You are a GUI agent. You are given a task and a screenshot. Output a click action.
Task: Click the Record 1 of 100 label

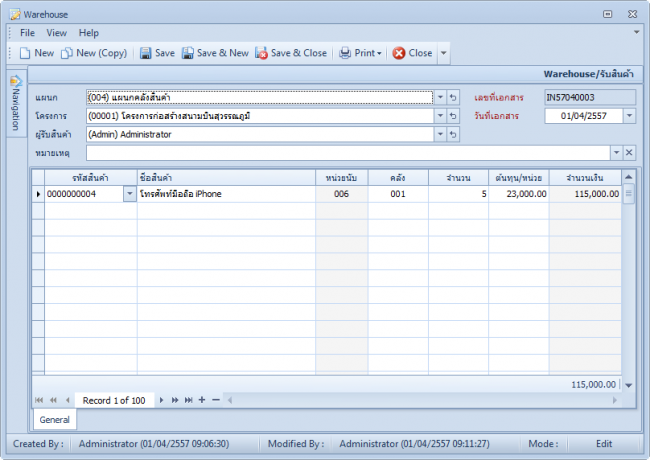tap(114, 400)
